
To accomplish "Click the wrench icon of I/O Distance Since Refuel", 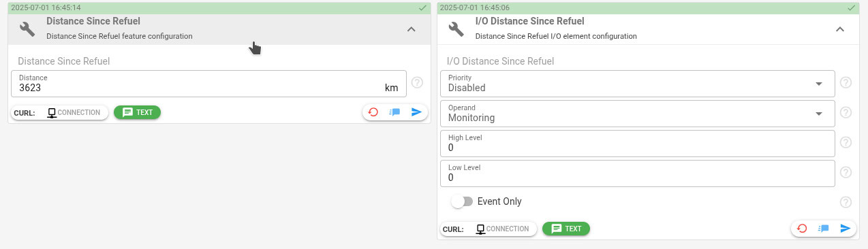I will click(x=456, y=29).
